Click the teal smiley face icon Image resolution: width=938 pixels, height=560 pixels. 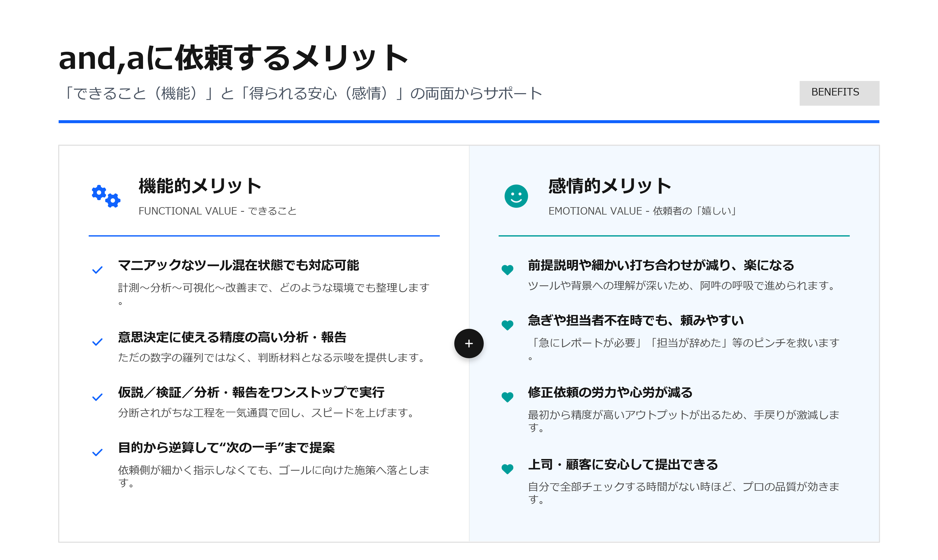(516, 196)
